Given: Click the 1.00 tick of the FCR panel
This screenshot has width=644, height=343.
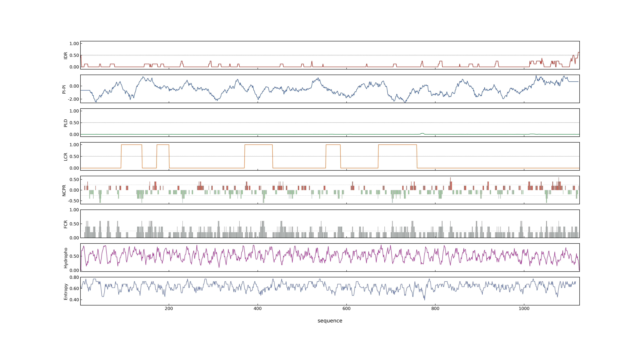Looking at the screenshot, I should pyautogui.click(x=74, y=210).
